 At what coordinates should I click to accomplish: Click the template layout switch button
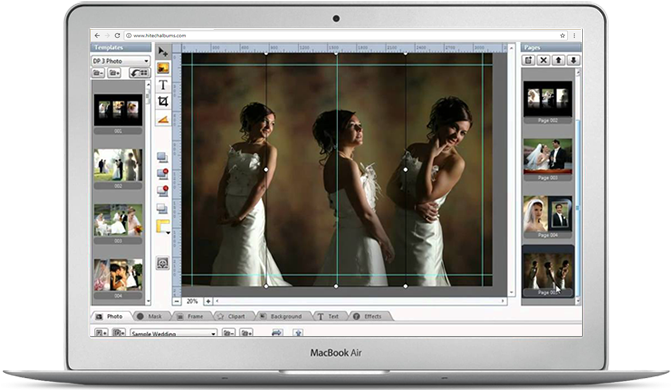pyautogui.click(x=140, y=73)
